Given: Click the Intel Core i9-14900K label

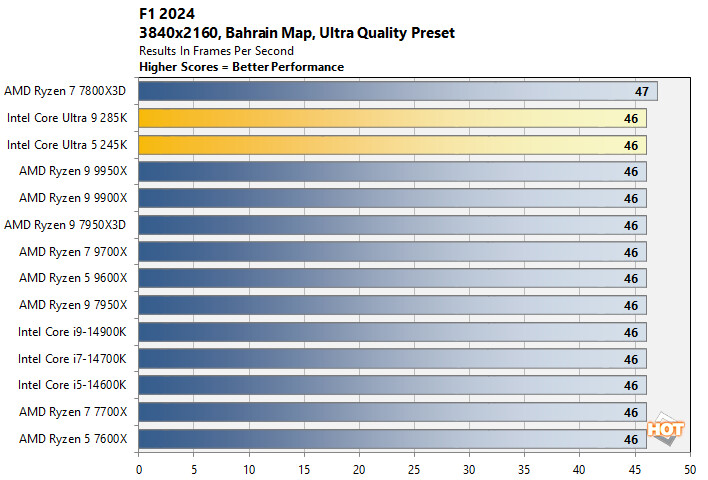Looking at the screenshot, I should [72, 332].
